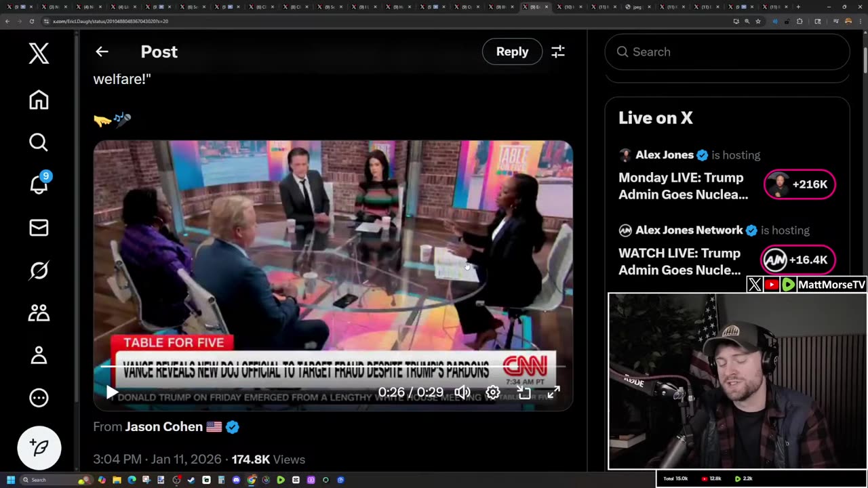
Task: Click the 174.8K Views count
Action: pyautogui.click(x=269, y=460)
